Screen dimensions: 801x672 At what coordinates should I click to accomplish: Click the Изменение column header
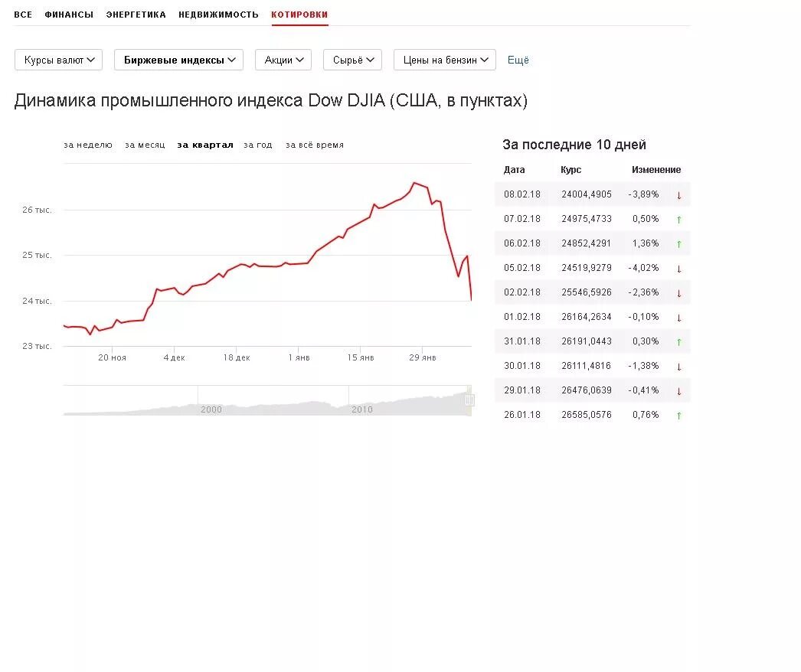click(656, 170)
